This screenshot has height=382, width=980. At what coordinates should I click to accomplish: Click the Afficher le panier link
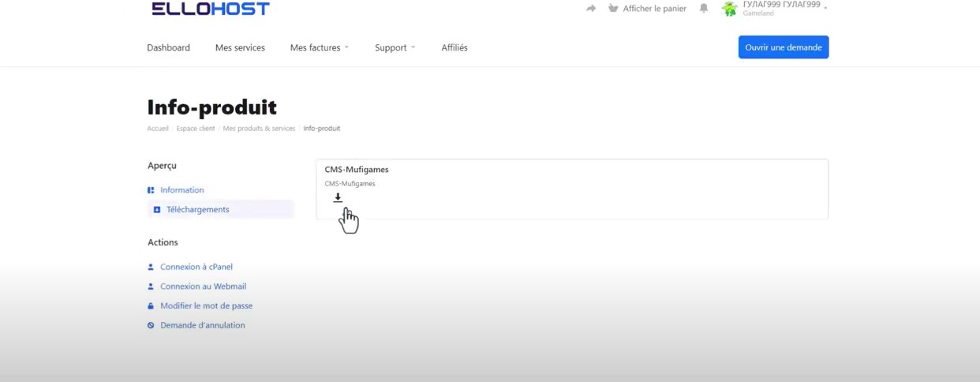pos(654,9)
